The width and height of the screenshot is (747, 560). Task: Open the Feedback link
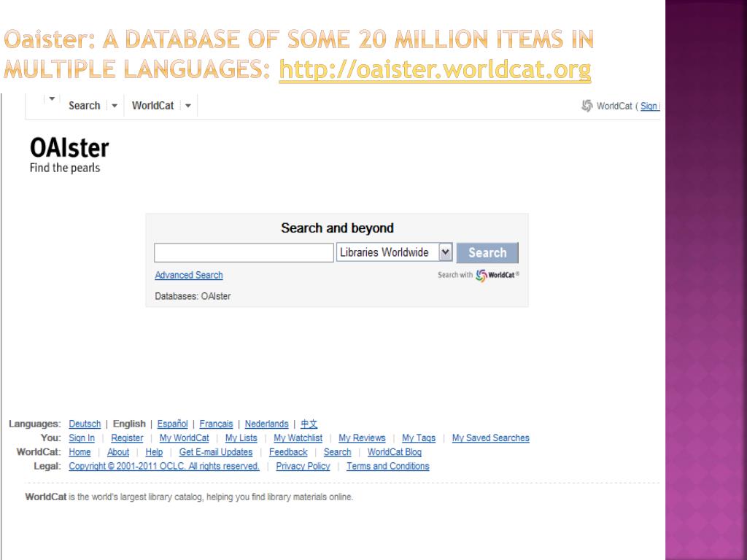[x=288, y=452]
